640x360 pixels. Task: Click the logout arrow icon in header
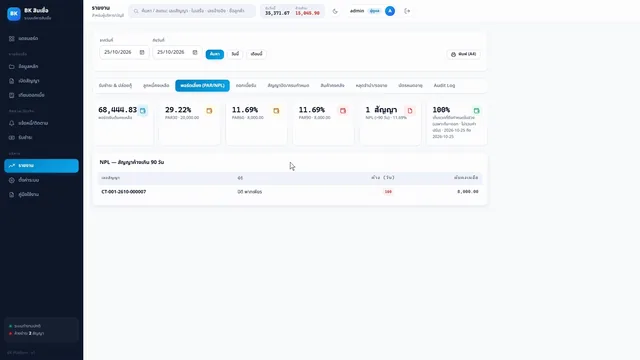(x=407, y=11)
